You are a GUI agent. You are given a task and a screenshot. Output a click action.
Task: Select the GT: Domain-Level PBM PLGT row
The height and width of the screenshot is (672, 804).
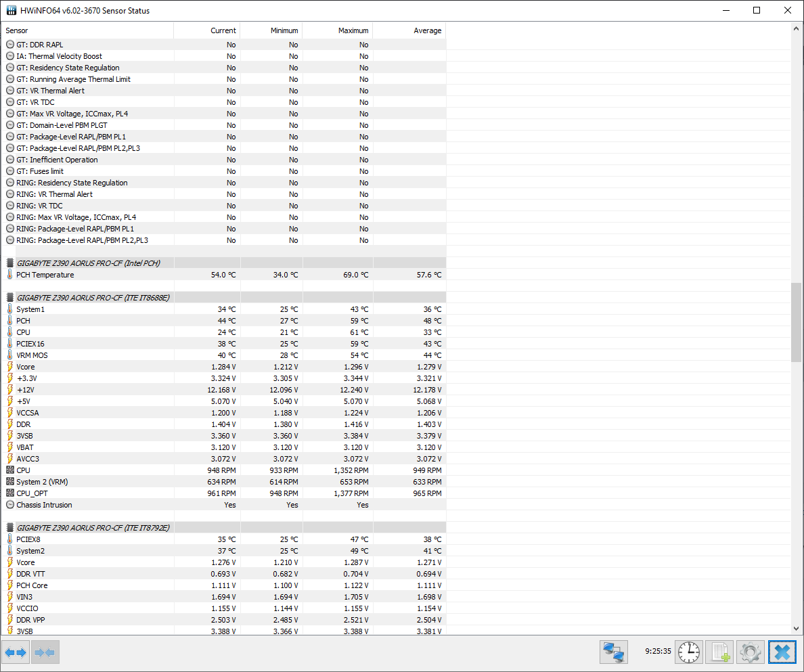point(223,125)
